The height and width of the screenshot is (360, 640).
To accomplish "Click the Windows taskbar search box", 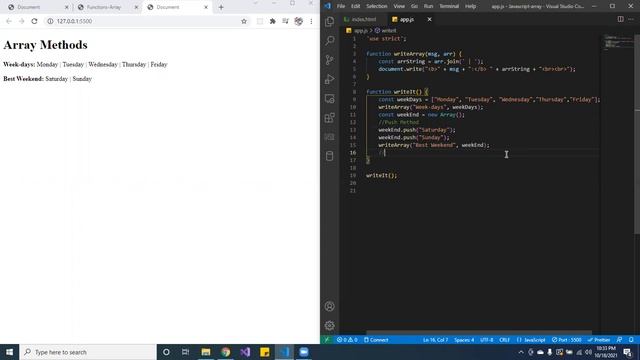I will (88, 352).
